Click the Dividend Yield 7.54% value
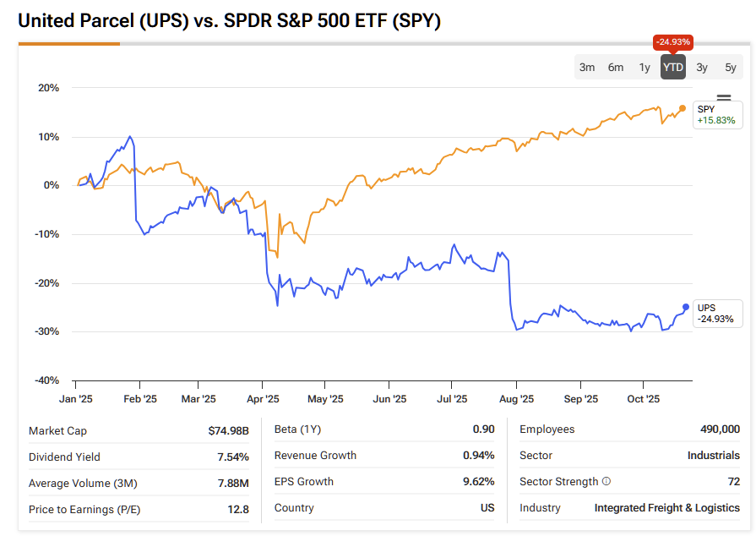The height and width of the screenshot is (536, 756). click(x=233, y=457)
